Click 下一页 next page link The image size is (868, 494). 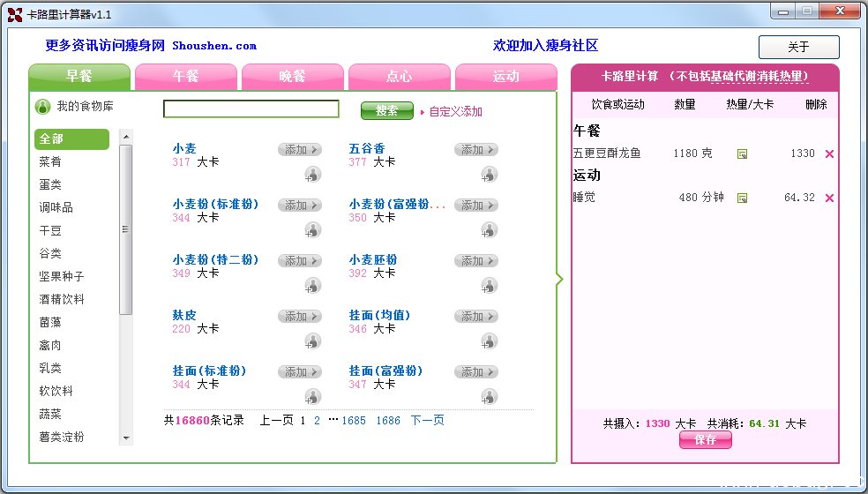pos(427,421)
